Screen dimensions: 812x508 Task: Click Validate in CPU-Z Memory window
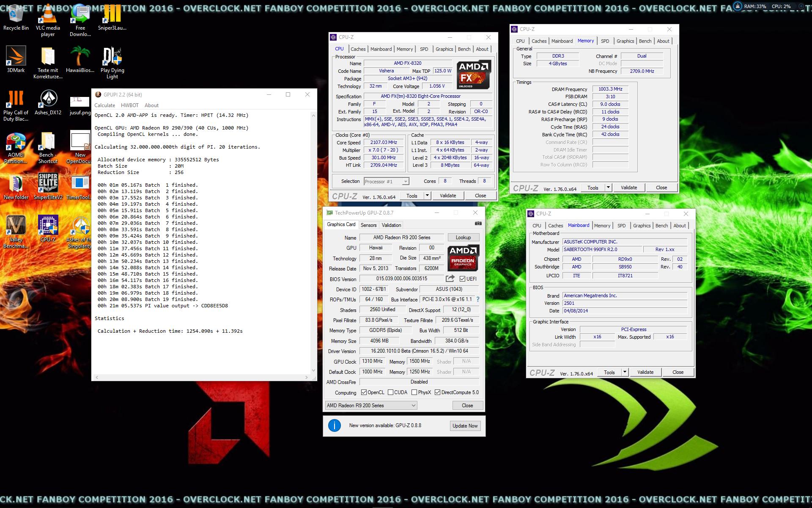[x=629, y=188]
